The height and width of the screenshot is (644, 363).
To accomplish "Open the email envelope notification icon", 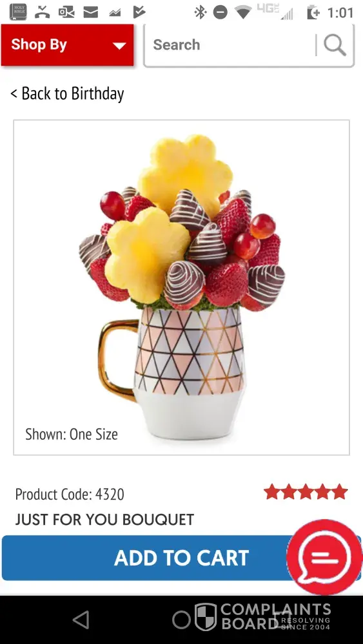I will click(x=90, y=12).
